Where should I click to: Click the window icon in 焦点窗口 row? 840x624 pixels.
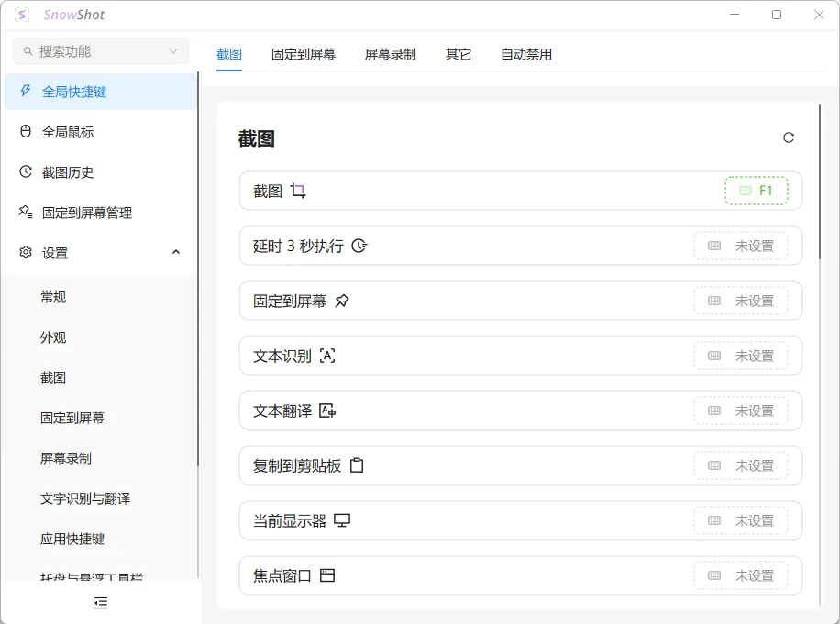327,575
